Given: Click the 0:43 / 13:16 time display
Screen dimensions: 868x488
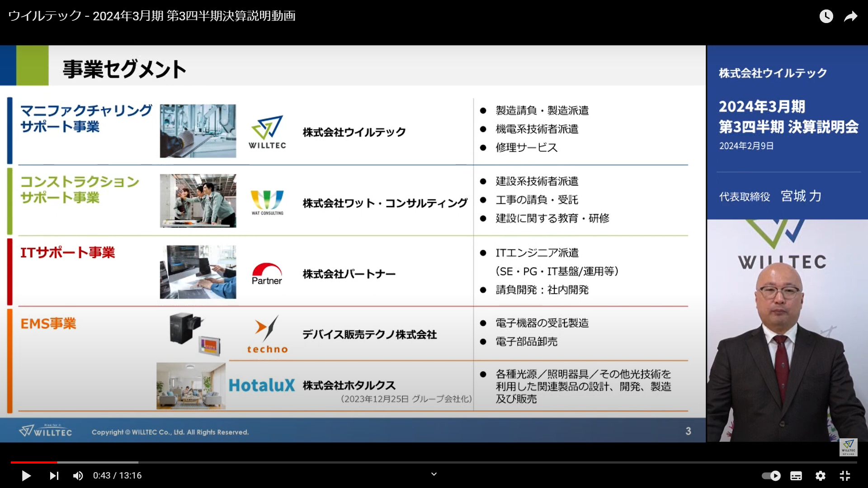Looking at the screenshot, I should point(118,475).
